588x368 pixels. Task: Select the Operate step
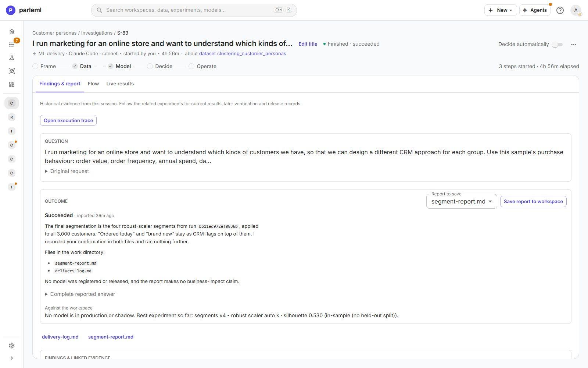(202, 66)
